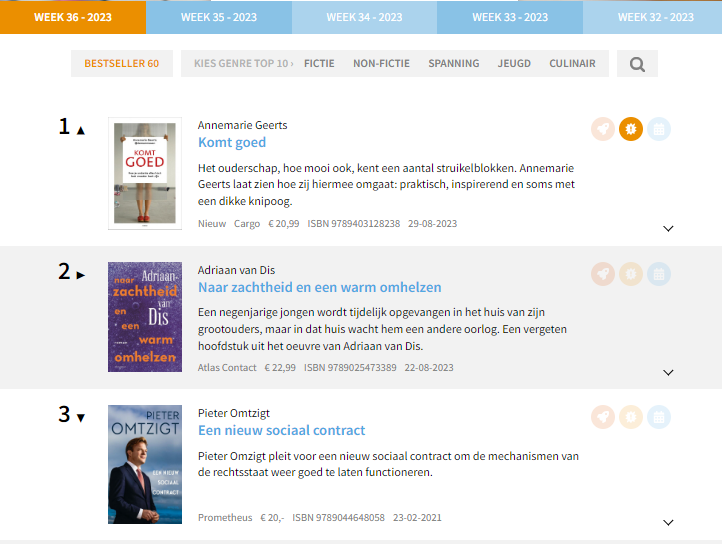
Task: Click the Pieter Omtzigt book cover
Action: [x=145, y=464]
